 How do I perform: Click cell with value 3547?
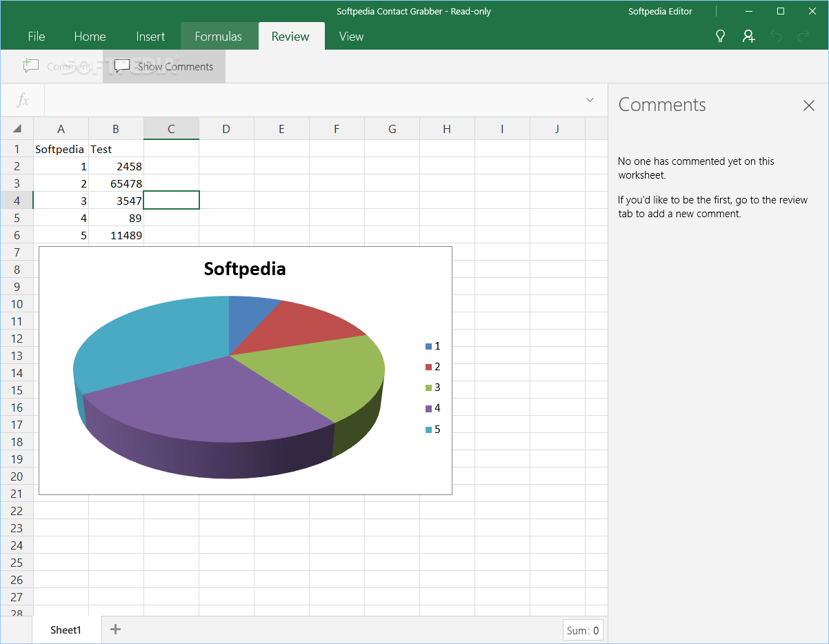116,201
